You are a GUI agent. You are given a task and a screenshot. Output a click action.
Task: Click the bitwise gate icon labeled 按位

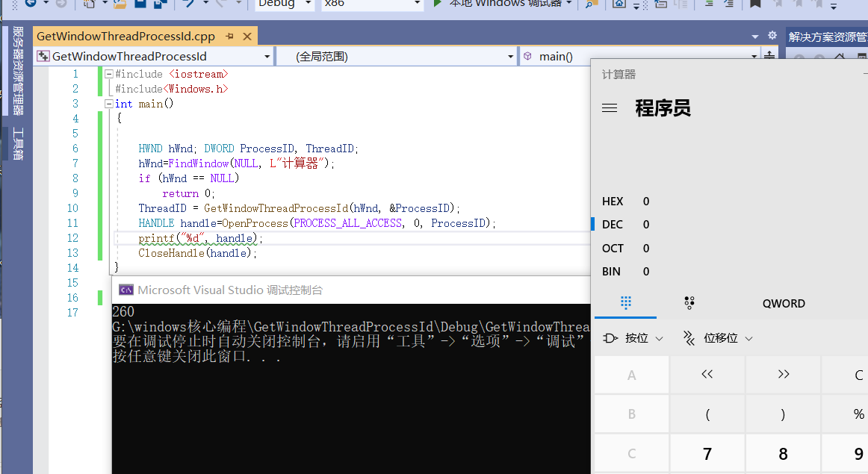(x=610, y=338)
